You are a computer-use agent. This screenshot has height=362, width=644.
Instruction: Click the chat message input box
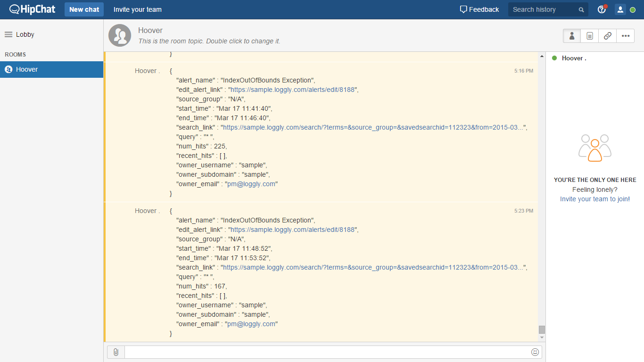(327, 352)
